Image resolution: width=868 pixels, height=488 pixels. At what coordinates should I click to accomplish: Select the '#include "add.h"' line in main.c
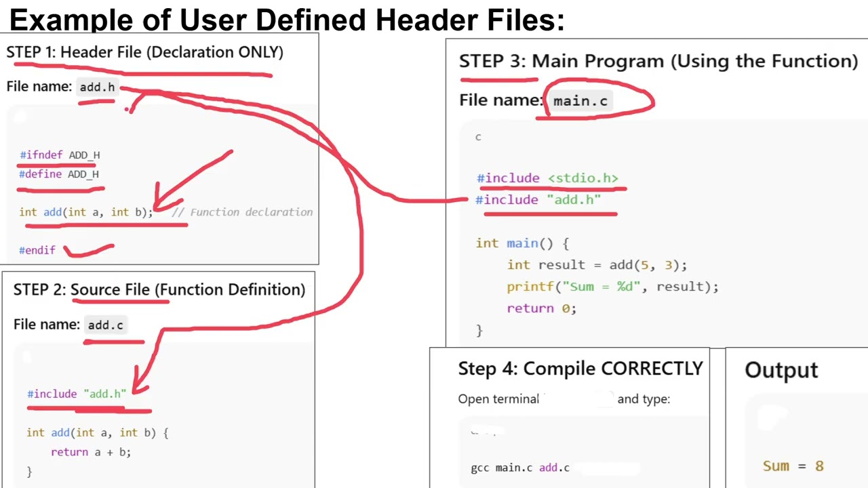538,200
